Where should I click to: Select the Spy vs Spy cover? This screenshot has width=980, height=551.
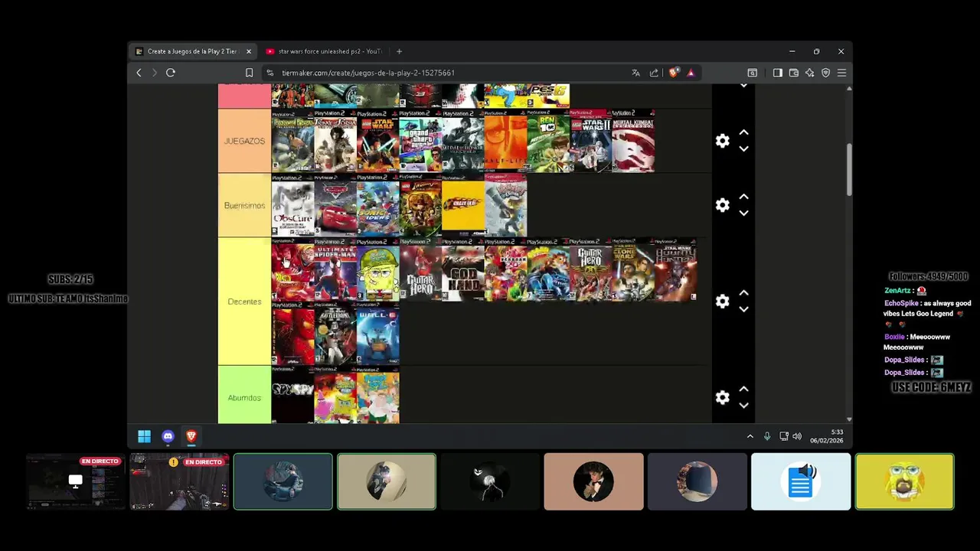(292, 395)
